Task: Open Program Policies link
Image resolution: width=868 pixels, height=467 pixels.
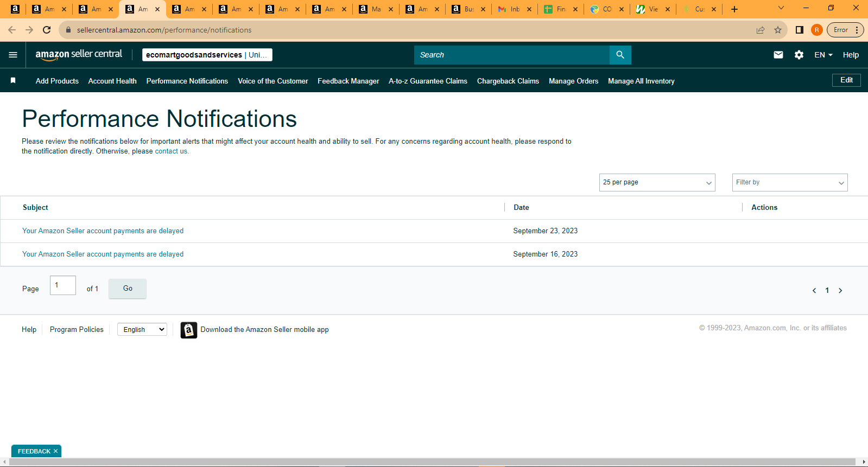Action: (77, 329)
